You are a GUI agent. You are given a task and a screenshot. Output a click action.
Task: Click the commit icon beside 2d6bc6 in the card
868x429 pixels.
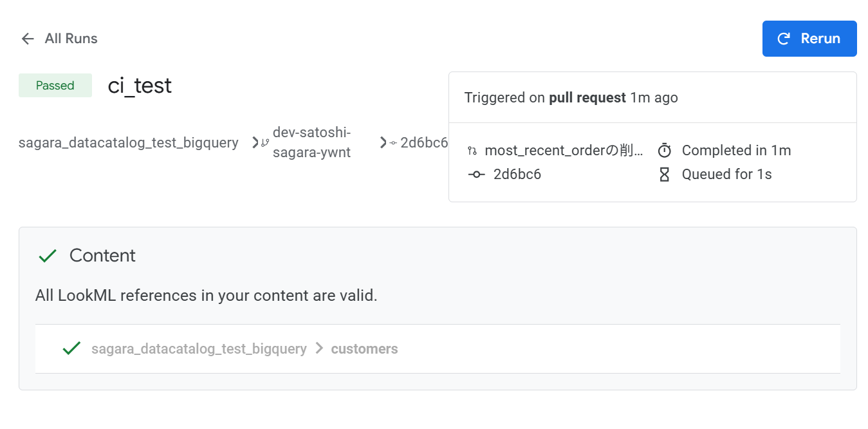pos(476,175)
